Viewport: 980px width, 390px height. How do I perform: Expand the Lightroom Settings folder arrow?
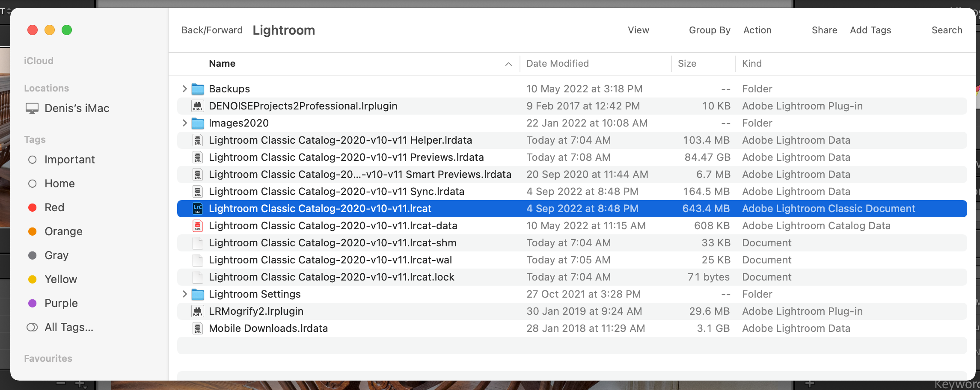[x=184, y=294]
